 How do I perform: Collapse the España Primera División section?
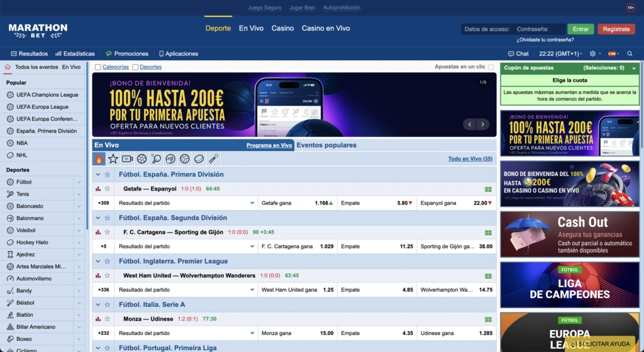(97, 174)
